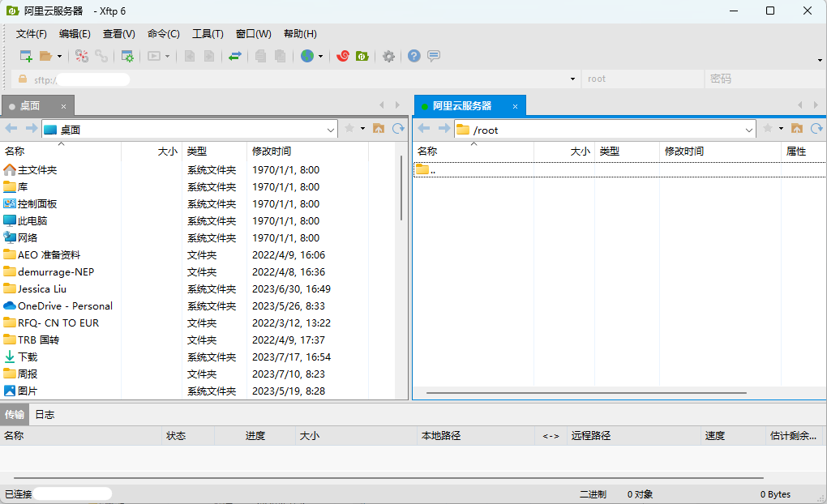The height and width of the screenshot is (504, 827).
Task: Open Options via the gear icon
Action: (x=388, y=56)
